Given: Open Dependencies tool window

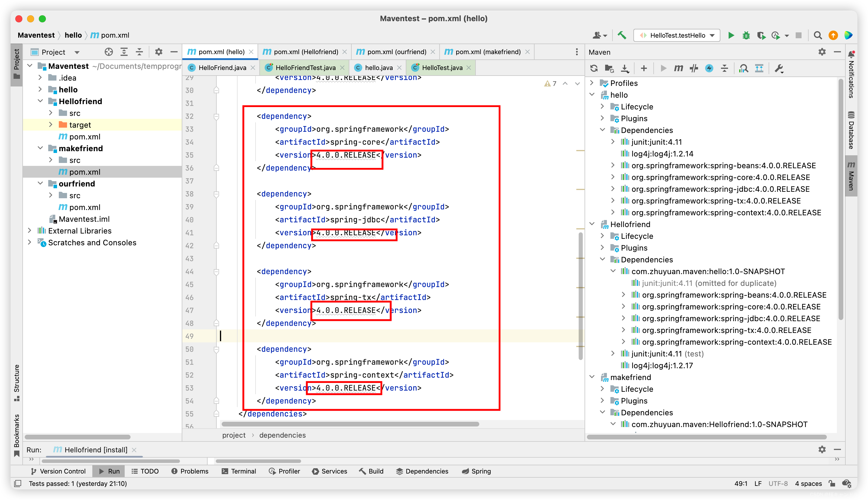Looking at the screenshot, I should point(422,471).
